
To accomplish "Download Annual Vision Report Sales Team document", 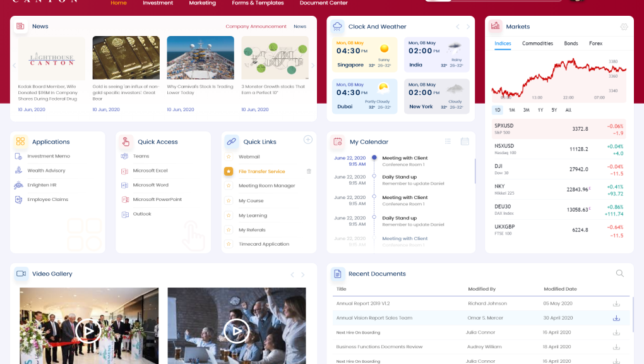I will (616, 318).
